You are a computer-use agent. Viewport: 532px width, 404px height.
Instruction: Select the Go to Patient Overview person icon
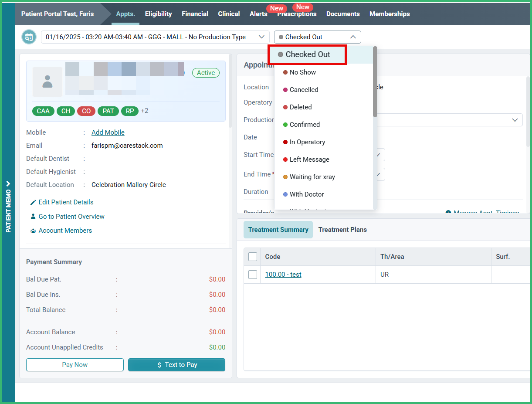point(33,216)
